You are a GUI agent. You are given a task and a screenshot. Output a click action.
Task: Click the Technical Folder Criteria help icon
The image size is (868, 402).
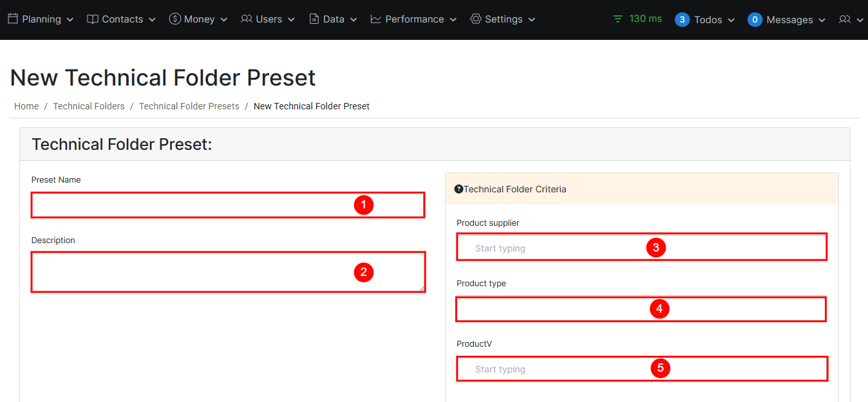pyautogui.click(x=458, y=189)
